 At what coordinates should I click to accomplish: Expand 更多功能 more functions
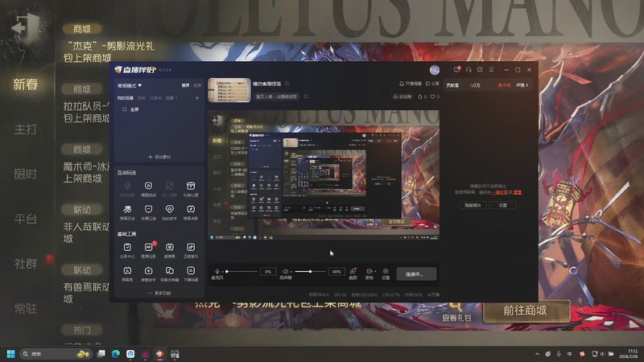click(159, 293)
